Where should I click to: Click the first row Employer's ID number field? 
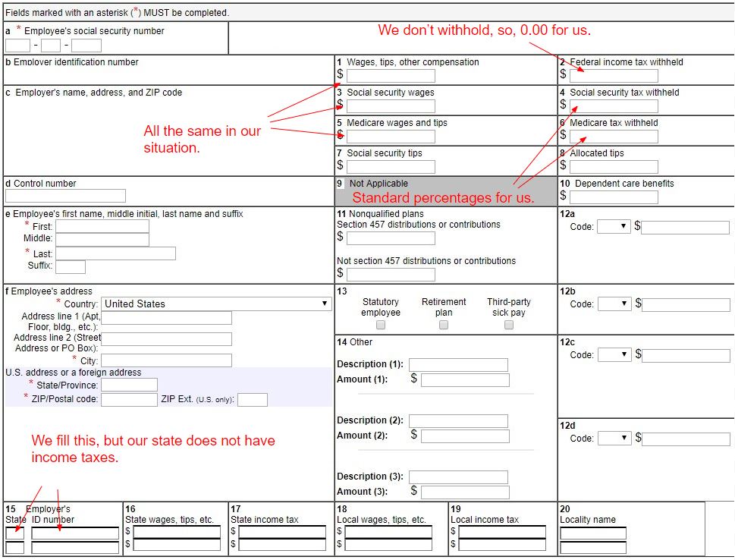click(x=75, y=533)
